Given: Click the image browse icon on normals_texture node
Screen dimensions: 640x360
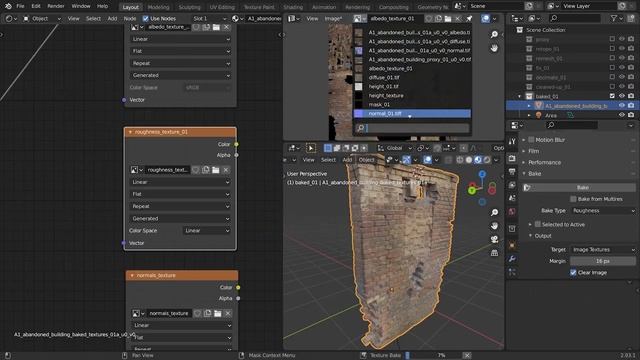Looking at the screenshot, I should [138, 313].
